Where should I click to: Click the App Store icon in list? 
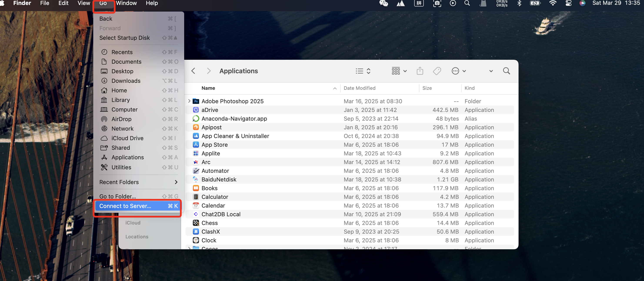point(196,145)
